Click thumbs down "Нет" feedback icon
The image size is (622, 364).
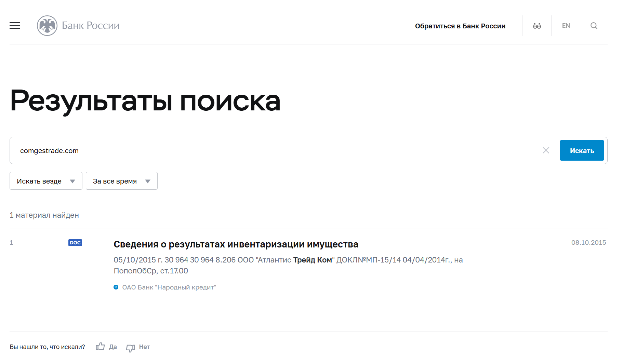tap(130, 348)
